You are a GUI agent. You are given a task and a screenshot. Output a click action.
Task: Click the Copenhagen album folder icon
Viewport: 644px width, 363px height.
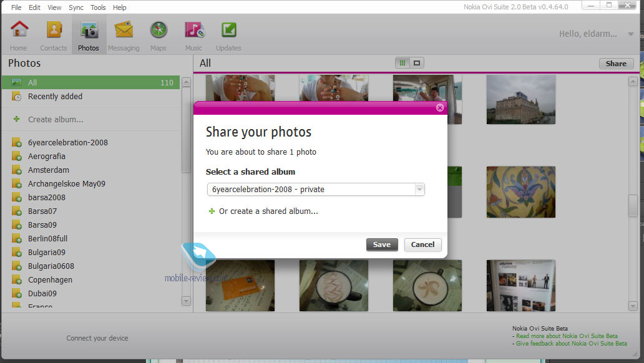[16, 279]
